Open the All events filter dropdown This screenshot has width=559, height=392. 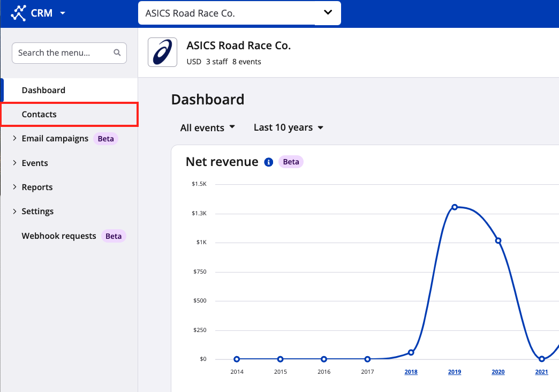[208, 127]
